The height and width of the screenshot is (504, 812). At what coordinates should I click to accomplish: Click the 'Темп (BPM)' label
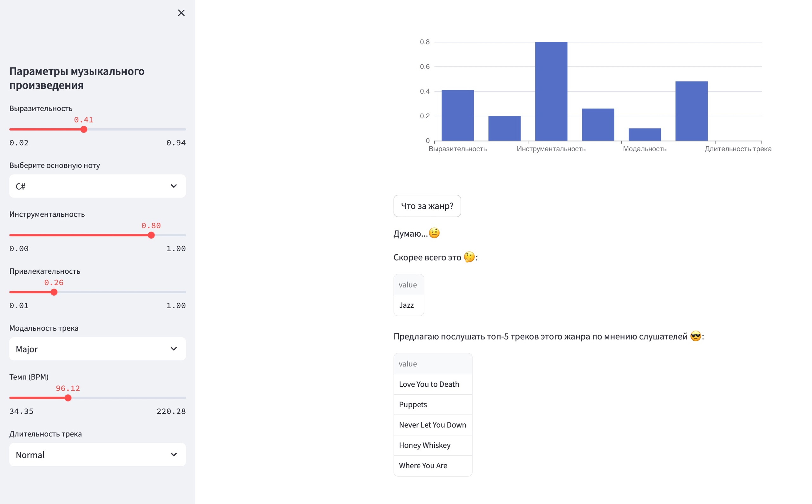[29, 377]
